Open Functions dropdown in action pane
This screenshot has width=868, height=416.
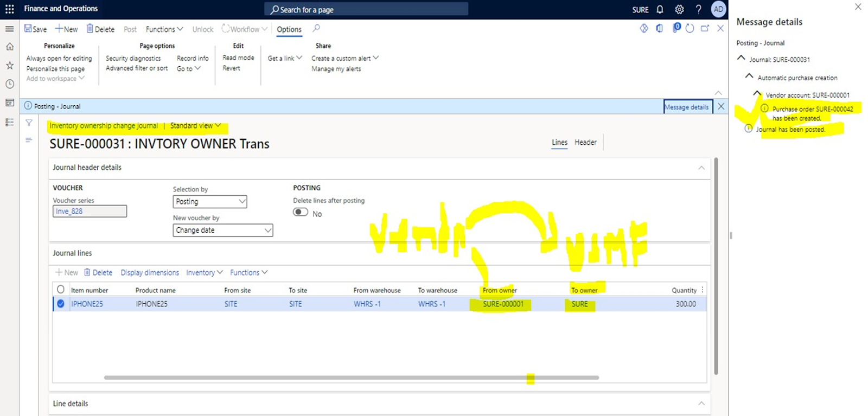coord(164,29)
